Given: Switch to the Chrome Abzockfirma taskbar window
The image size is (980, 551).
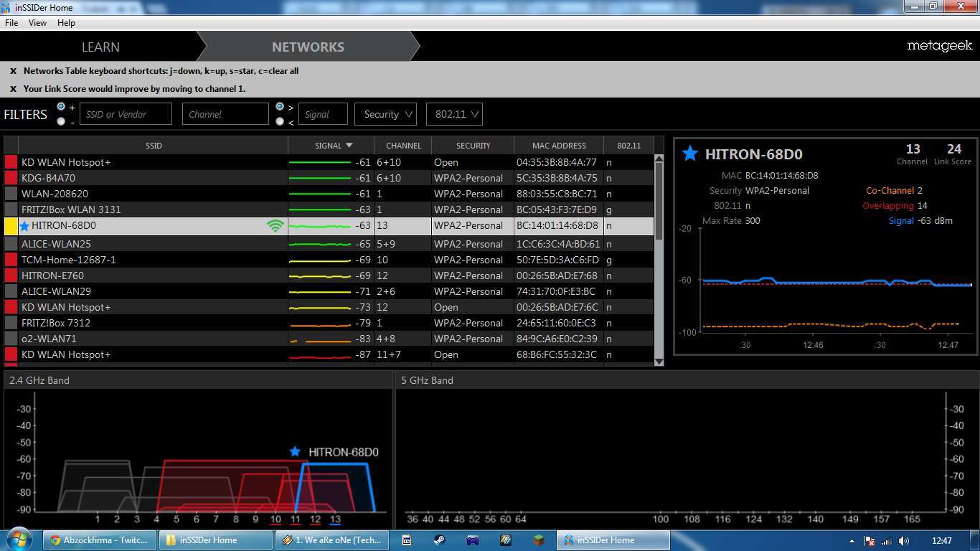Looking at the screenshot, I should point(98,540).
